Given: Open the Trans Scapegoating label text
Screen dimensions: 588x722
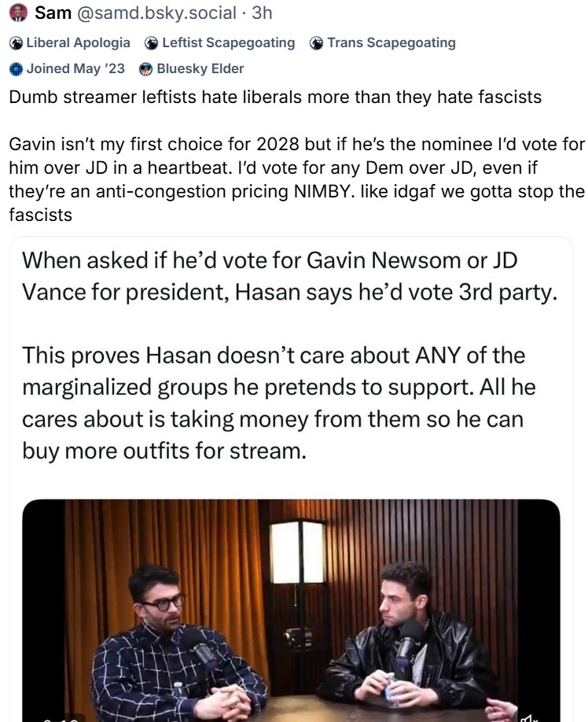Looking at the screenshot, I should point(391,42).
